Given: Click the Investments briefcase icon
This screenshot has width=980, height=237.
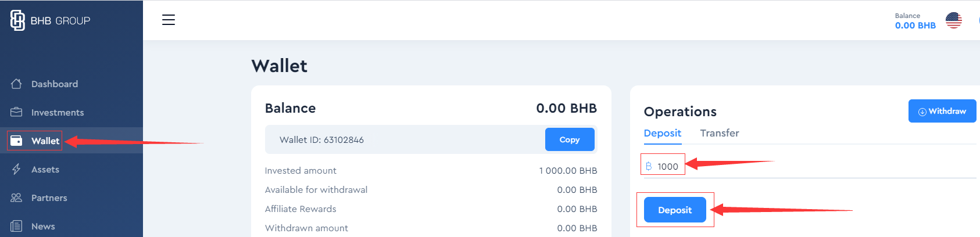Looking at the screenshot, I should (x=16, y=112).
